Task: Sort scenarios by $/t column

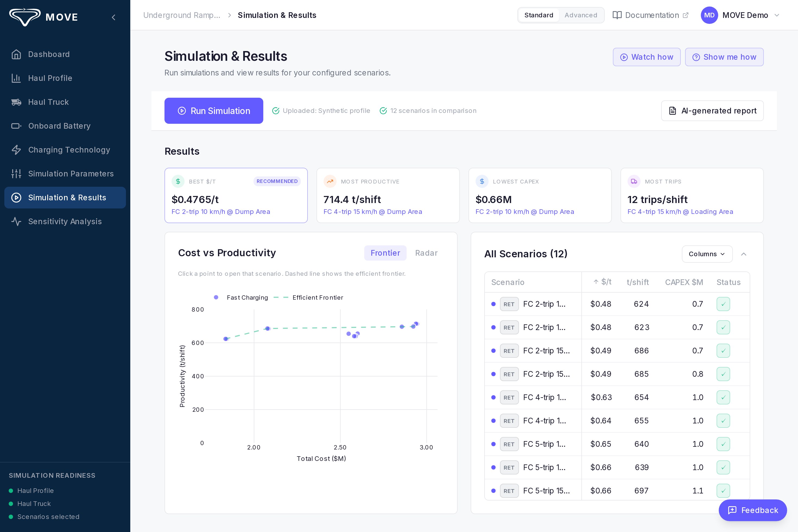Action: (602, 282)
